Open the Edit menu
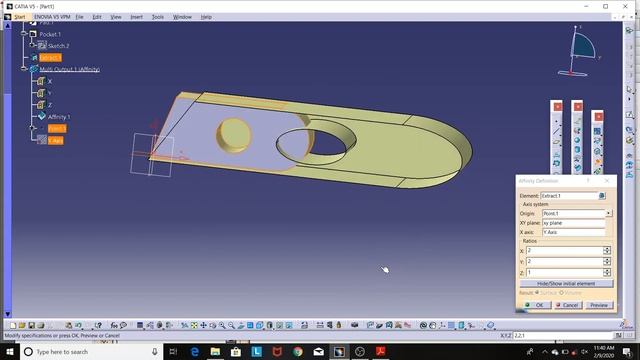This screenshot has height=360, width=640. 97,17
